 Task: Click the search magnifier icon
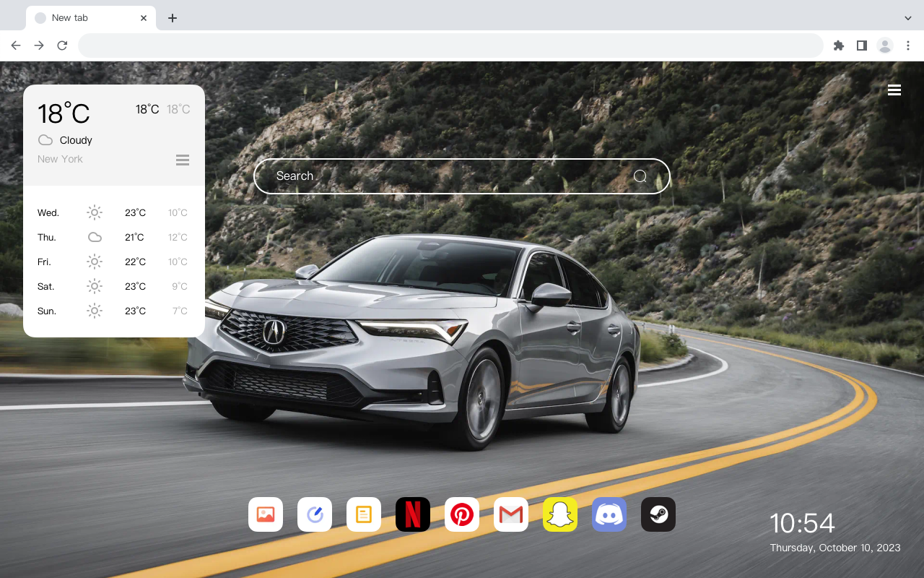click(x=640, y=176)
